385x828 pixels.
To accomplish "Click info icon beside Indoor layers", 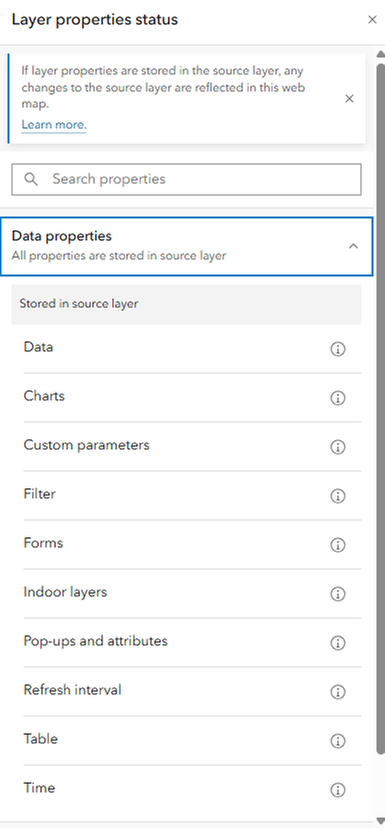I will pyautogui.click(x=337, y=594).
